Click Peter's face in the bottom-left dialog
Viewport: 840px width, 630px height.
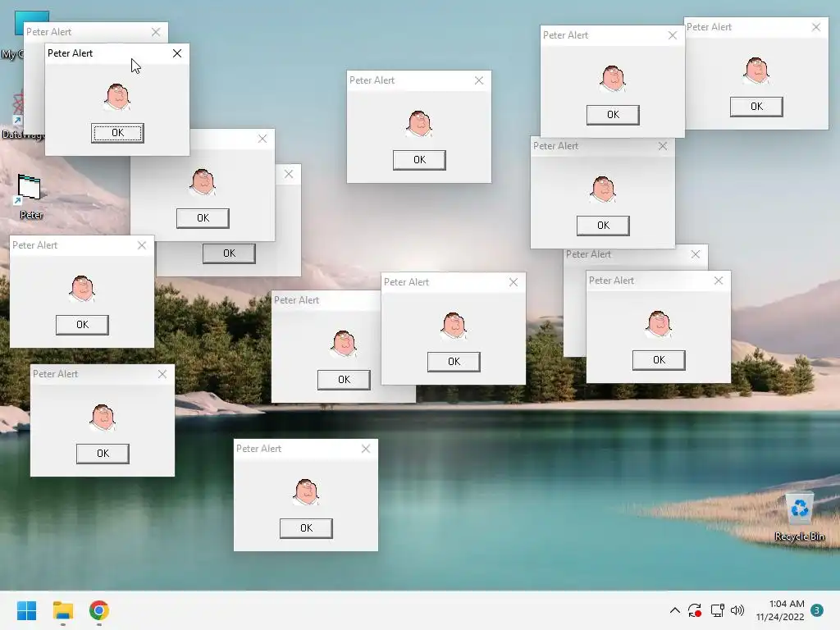click(x=103, y=418)
